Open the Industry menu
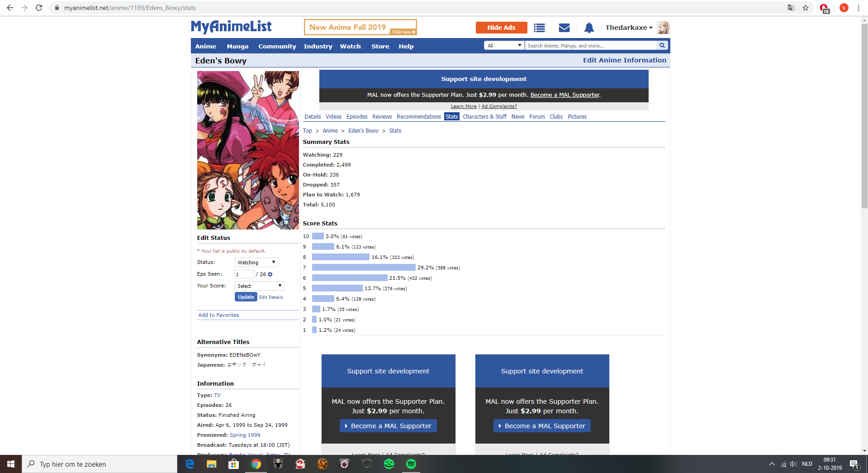Image resolution: width=868 pixels, height=473 pixels. pyautogui.click(x=318, y=46)
